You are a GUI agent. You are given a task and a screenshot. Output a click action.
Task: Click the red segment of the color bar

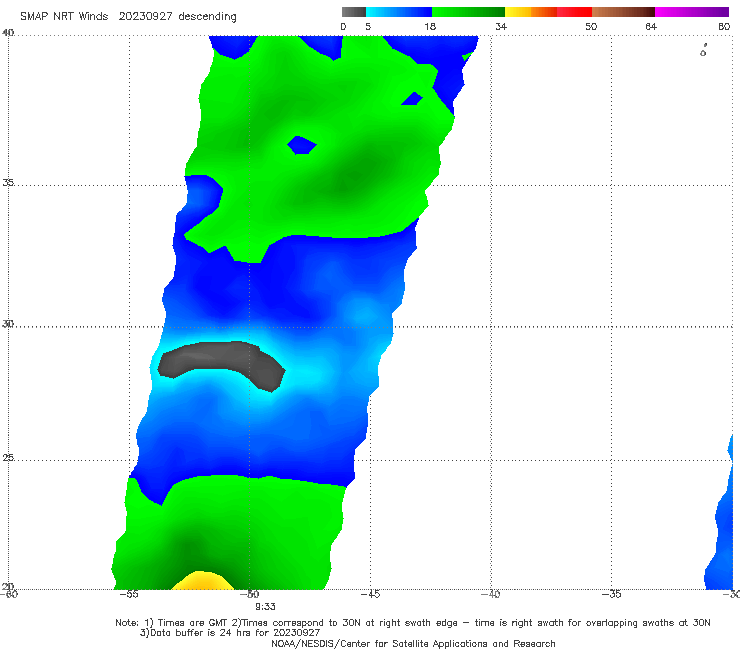tap(574, 12)
